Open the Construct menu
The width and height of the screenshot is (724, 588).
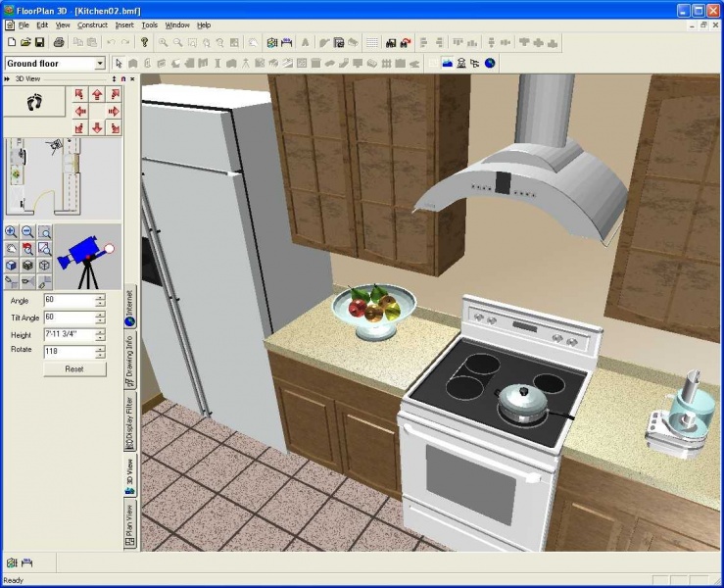tap(92, 24)
